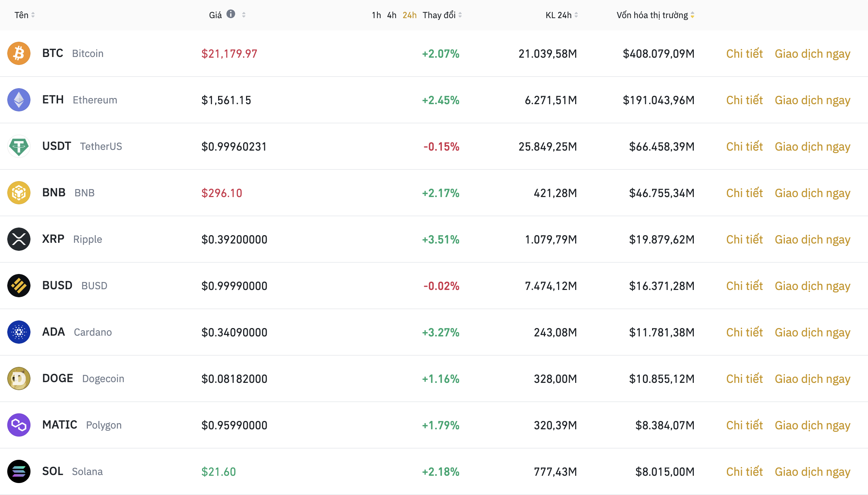The width and height of the screenshot is (868, 495).
Task: Switch change period to 4h
Action: (x=392, y=15)
